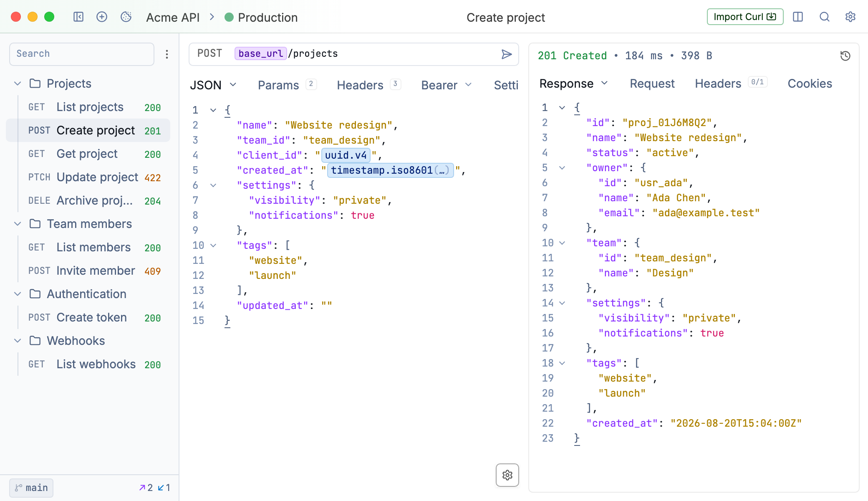Click the Import Curl button

click(745, 17)
